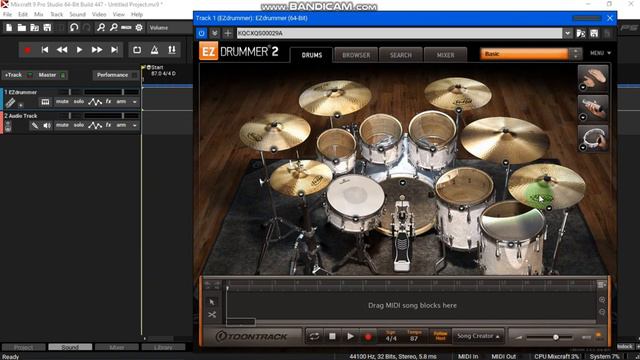Viewport: 640px width, 360px height.
Task: Open fx for Audio Track
Action: click(x=108, y=125)
